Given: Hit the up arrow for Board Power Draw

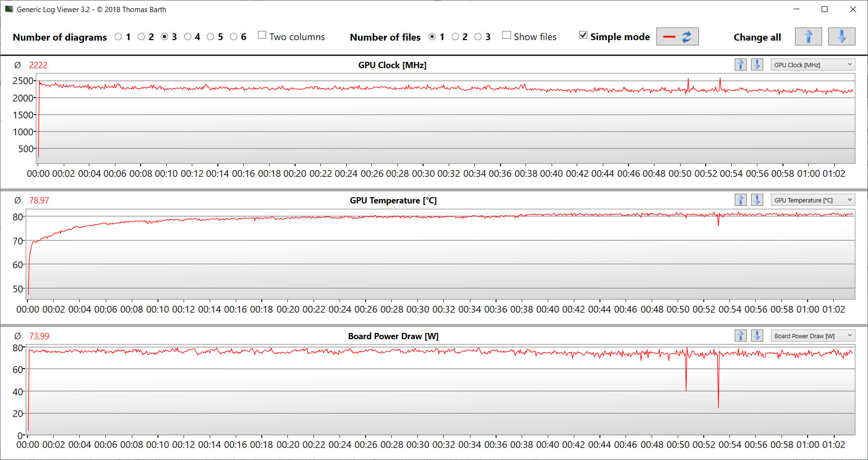Looking at the screenshot, I should coord(740,336).
